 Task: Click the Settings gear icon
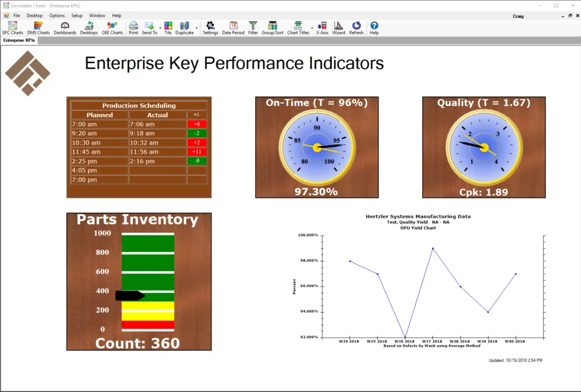(x=210, y=28)
